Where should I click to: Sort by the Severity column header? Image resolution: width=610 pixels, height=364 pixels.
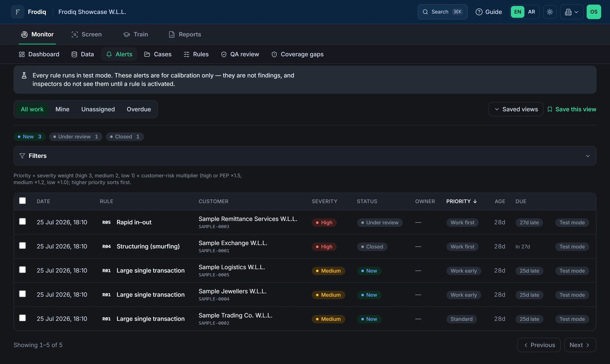tap(324, 201)
